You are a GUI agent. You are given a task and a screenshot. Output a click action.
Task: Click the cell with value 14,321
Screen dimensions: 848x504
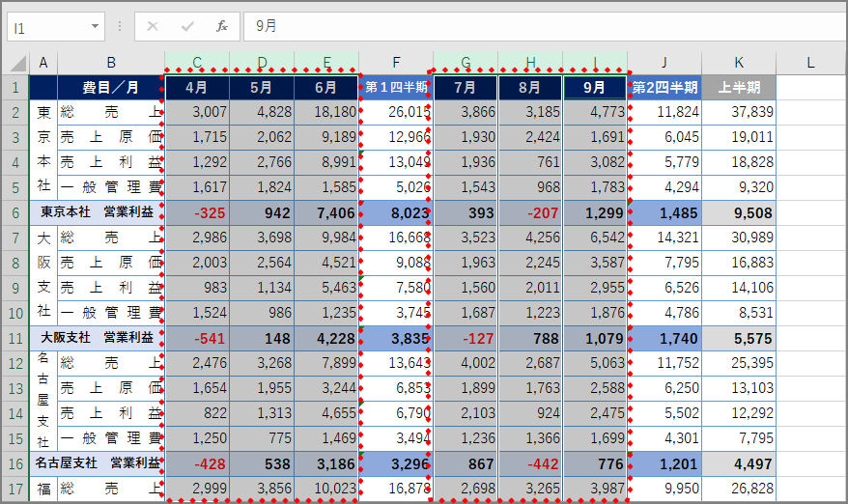pos(664,238)
